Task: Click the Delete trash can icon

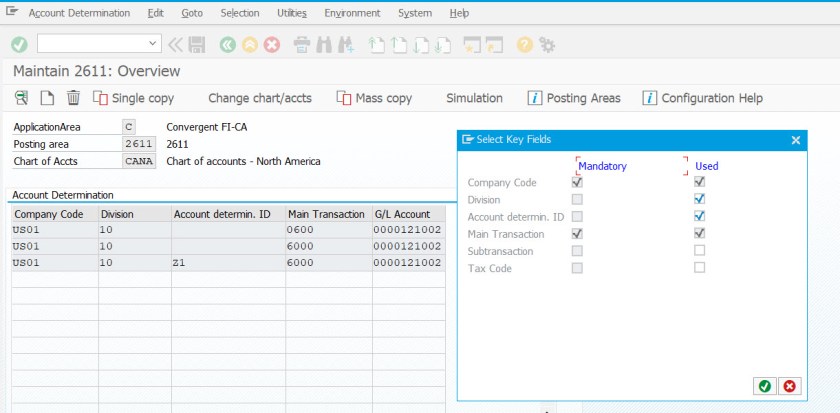Action: click(73, 98)
